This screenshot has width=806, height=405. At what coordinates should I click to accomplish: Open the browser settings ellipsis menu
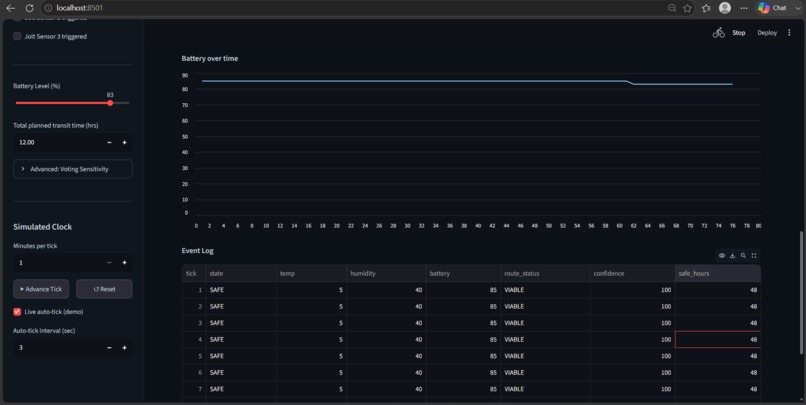click(744, 8)
